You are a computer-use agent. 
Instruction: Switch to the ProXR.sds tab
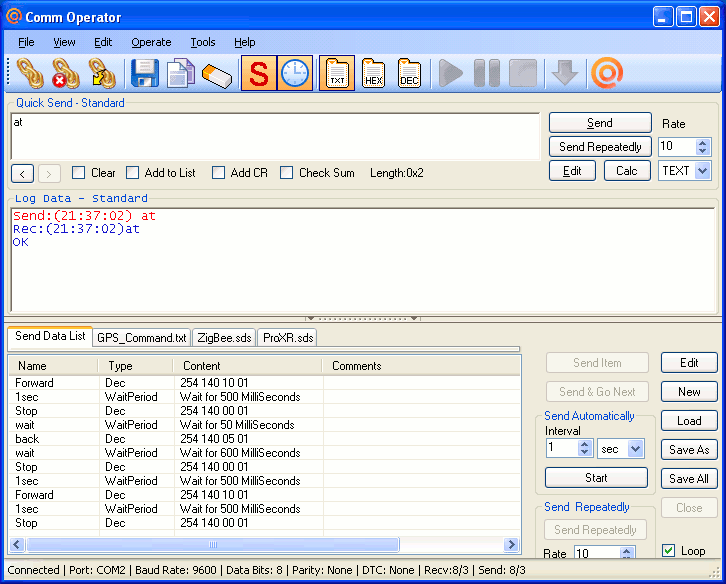point(288,338)
